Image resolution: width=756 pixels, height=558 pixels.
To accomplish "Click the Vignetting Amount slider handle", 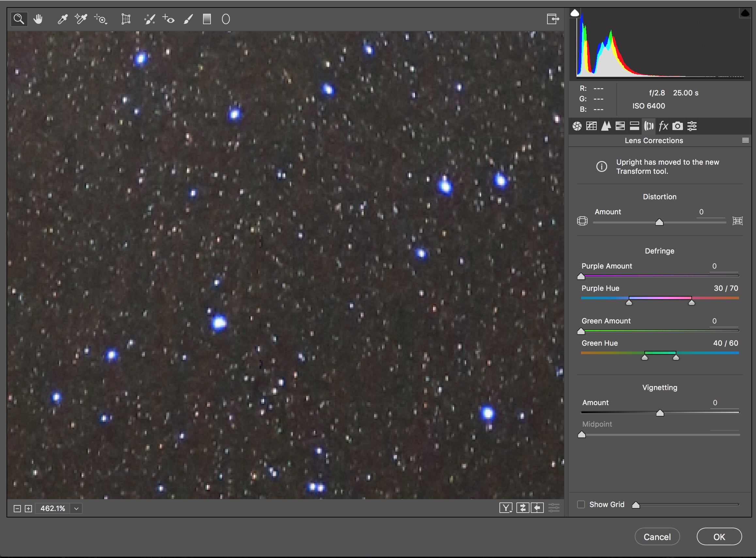I will pyautogui.click(x=660, y=413).
